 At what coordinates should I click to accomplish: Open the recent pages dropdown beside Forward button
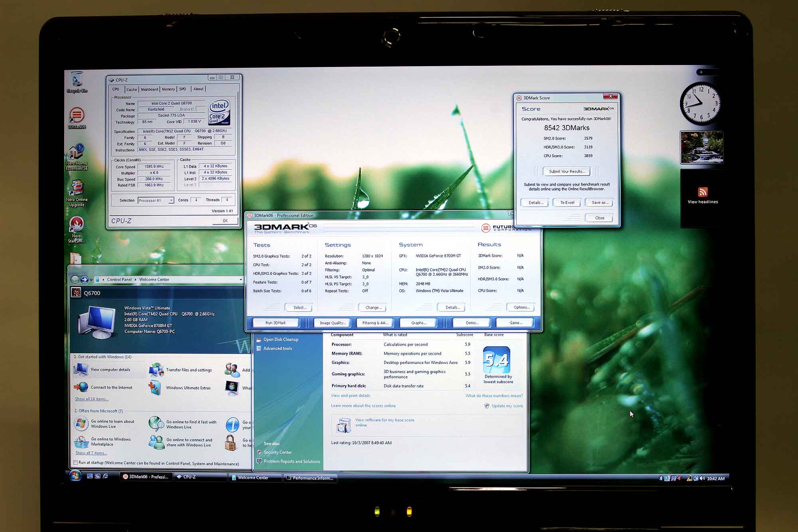coord(91,279)
